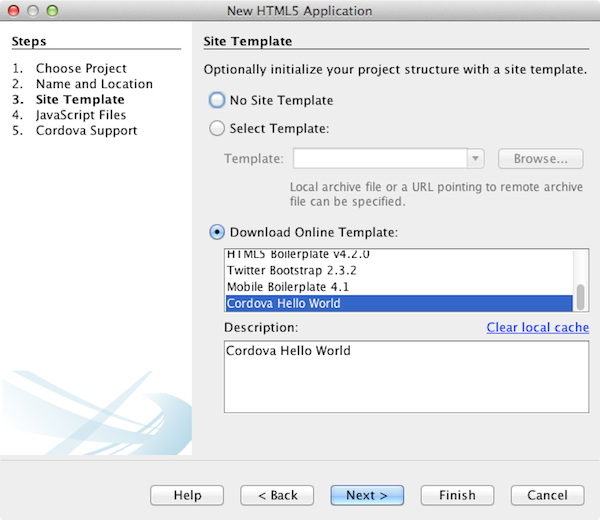
Task: Go back with the < Back button
Action: [x=277, y=495]
